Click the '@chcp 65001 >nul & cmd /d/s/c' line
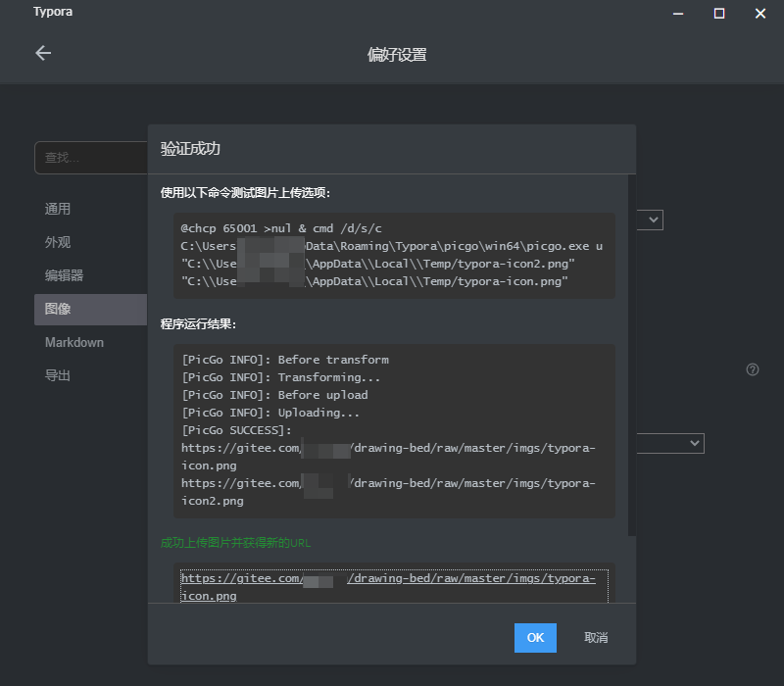The image size is (784, 686). (x=281, y=228)
